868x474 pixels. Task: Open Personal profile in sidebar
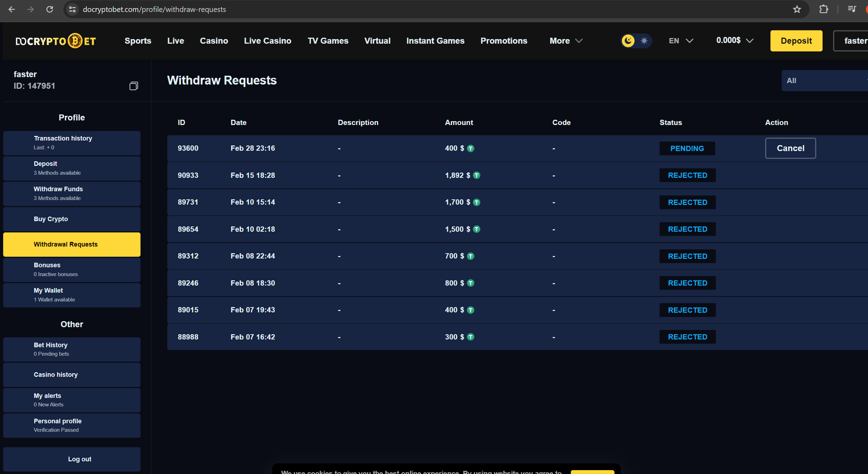[x=72, y=425]
